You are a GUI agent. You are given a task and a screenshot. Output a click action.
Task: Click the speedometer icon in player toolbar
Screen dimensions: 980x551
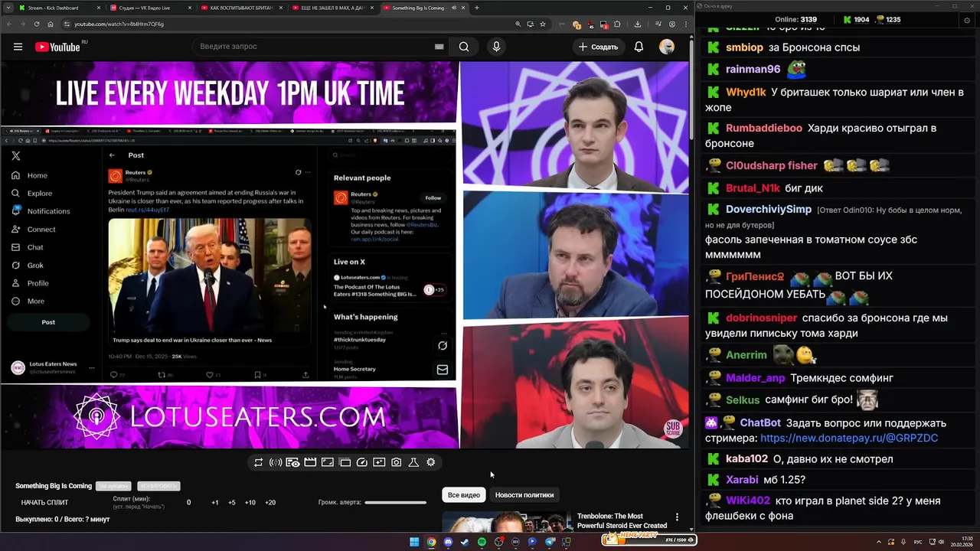tap(362, 462)
